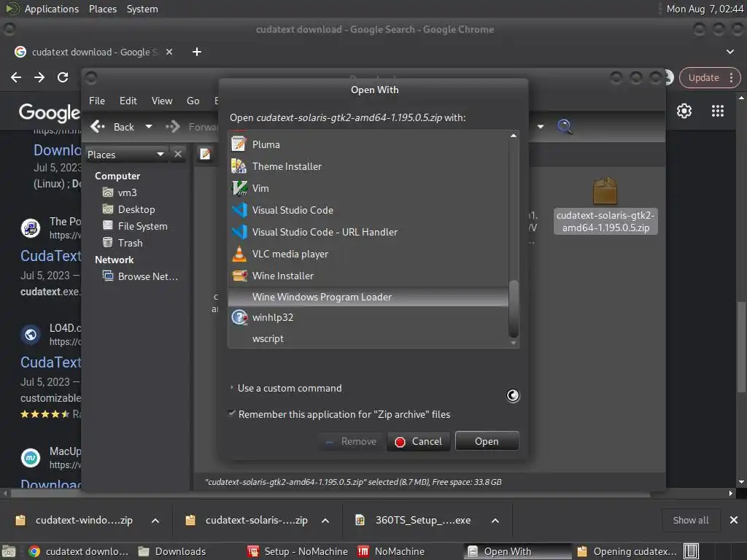Open Chrome tab search chevron

[x=729, y=52]
